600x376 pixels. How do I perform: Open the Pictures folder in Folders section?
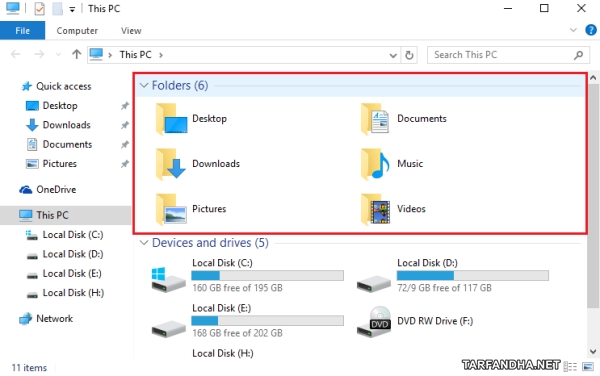(x=171, y=209)
